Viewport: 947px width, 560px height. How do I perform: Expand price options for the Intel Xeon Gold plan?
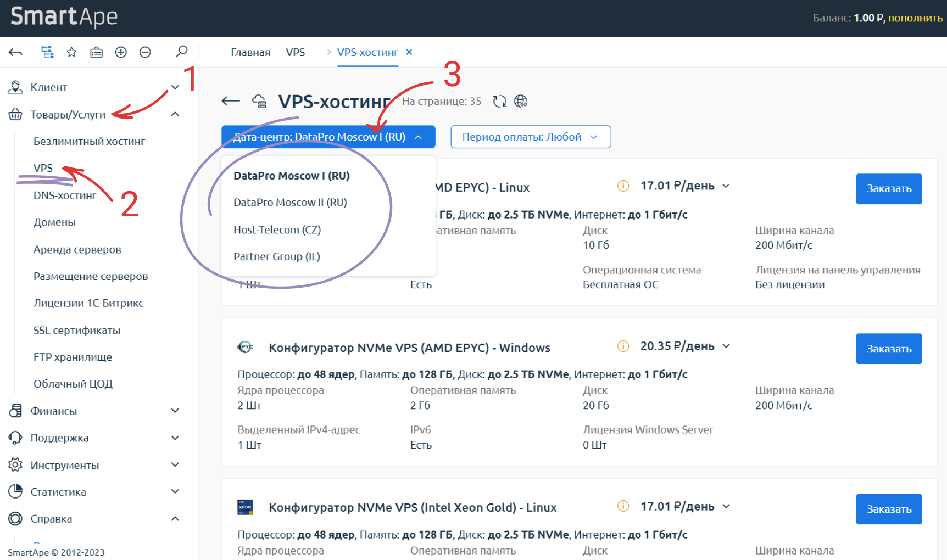tap(726, 506)
